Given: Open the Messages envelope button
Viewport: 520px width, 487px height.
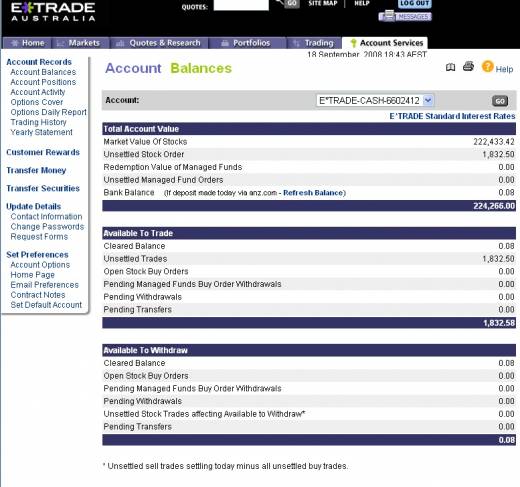Looking at the screenshot, I should pos(405,16).
